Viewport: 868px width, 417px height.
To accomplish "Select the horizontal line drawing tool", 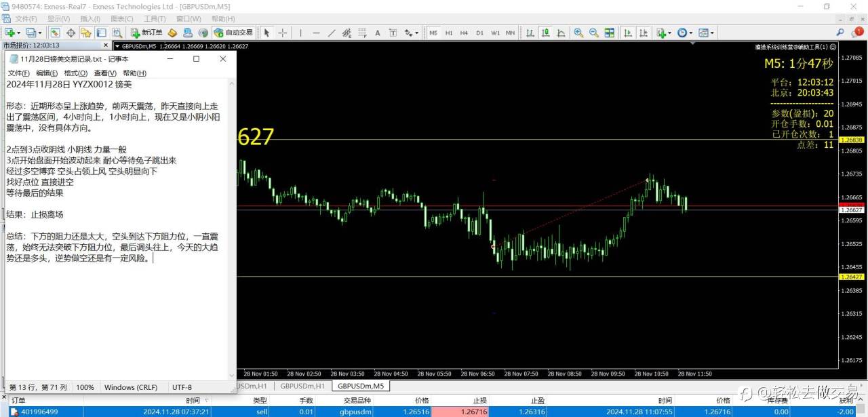I will pyautogui.click(x=316, y=33).
